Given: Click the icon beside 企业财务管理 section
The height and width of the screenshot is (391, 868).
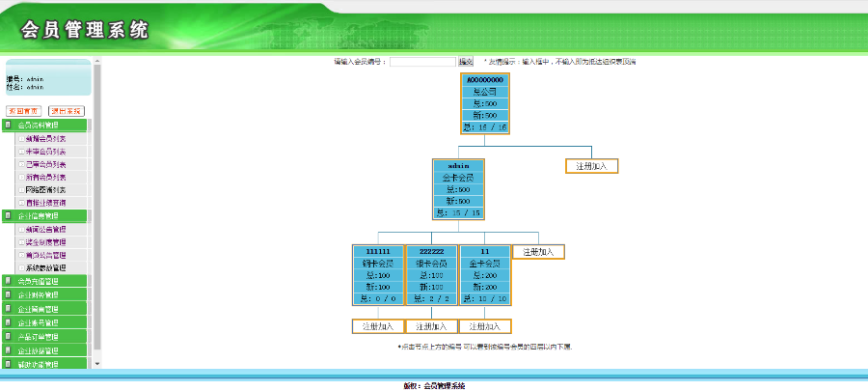Looking at the screenshot, I should pyautogui.click(x=8, y=294).
